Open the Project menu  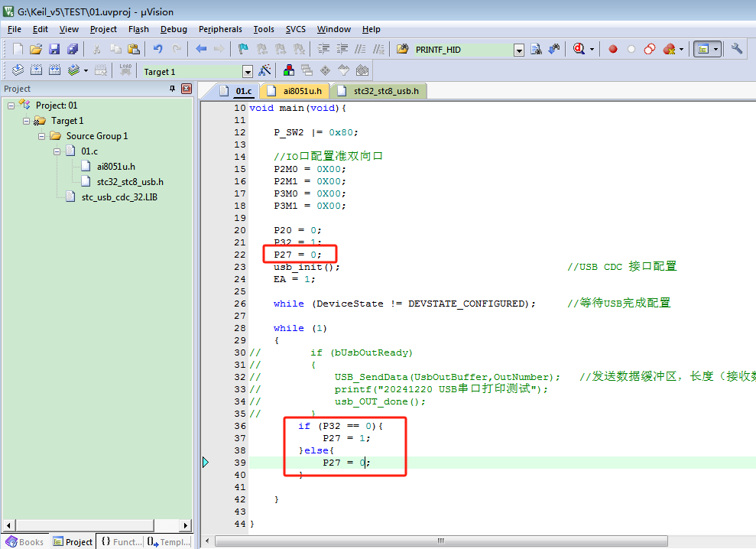103,29
